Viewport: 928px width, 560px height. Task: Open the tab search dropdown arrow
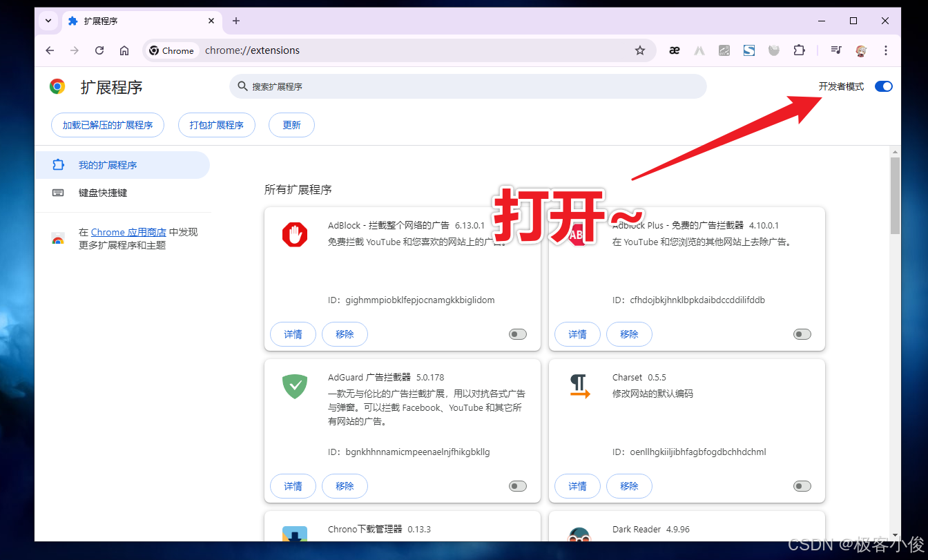click(48, 21)
